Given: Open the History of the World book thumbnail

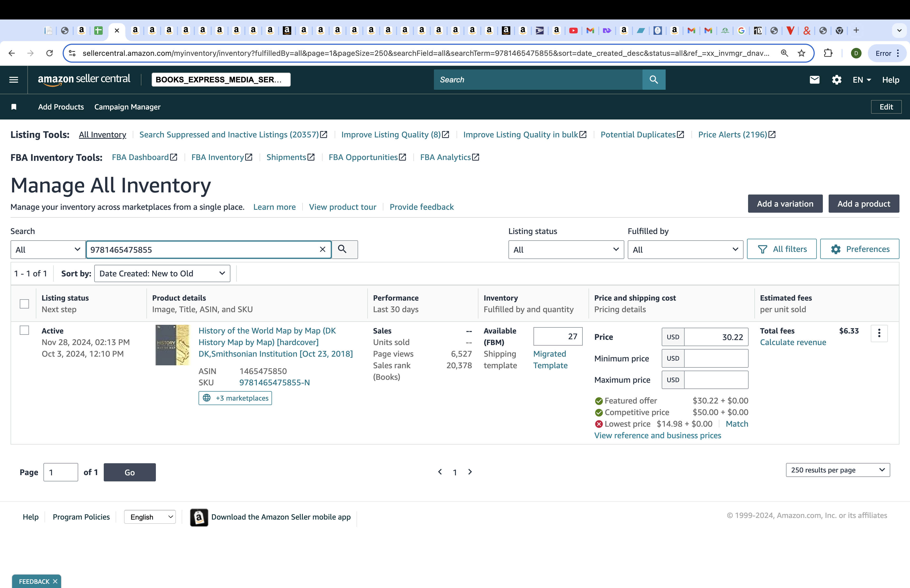Looking at the screenshot, I should [172, 345].
